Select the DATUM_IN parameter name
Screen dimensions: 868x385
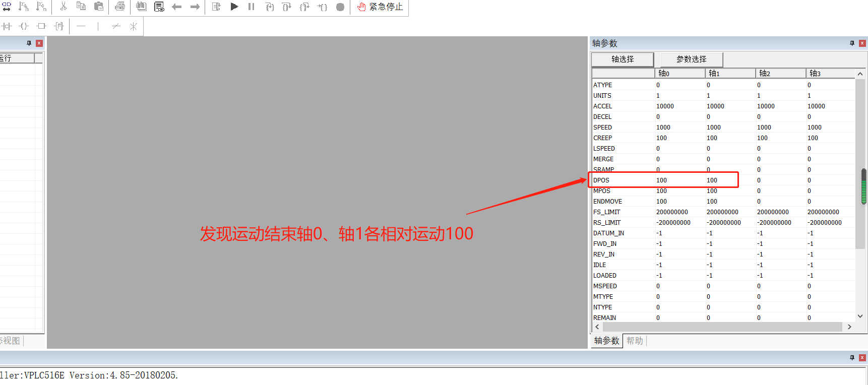[x=608, y=233]
